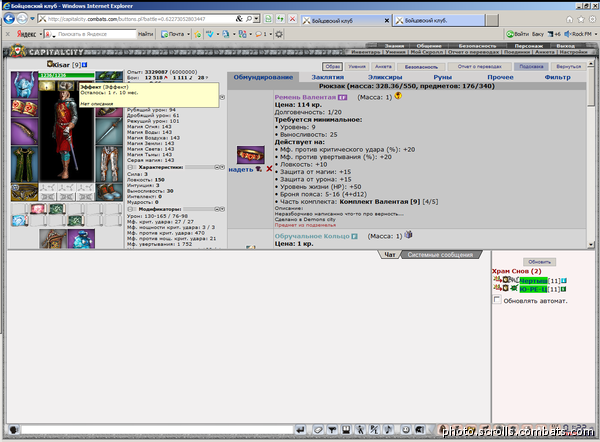Click round arrow buttons right of Характеристики header

point(219,167)
